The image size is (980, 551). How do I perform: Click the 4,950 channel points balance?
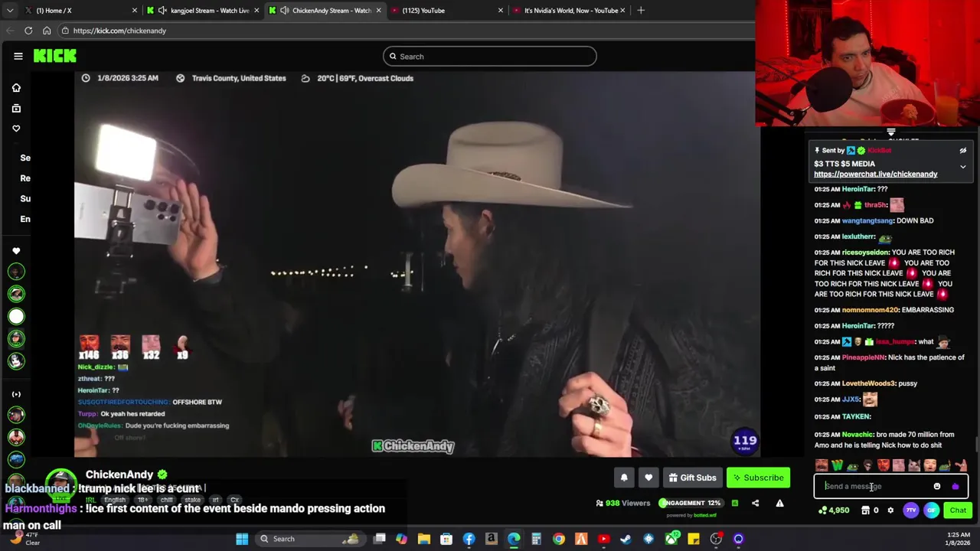834,510
